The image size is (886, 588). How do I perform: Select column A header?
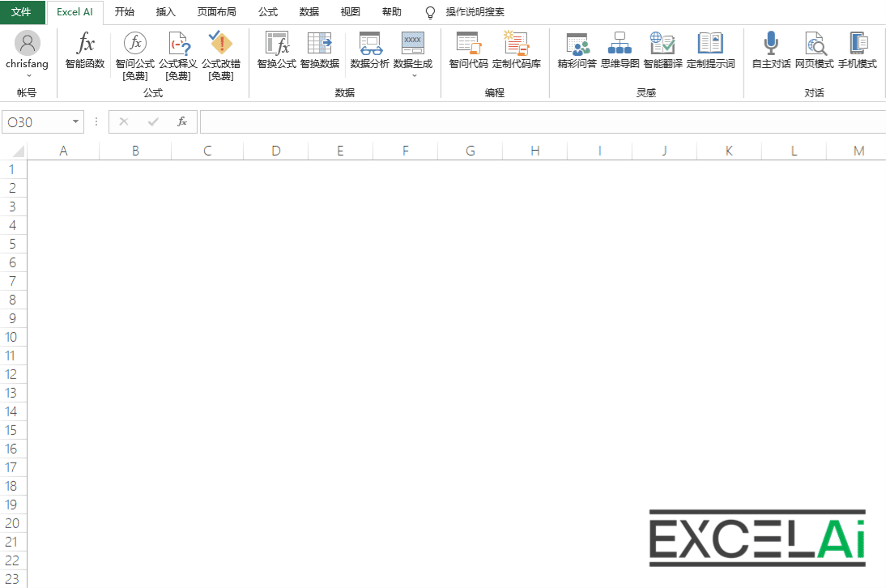tap(63, 151)
